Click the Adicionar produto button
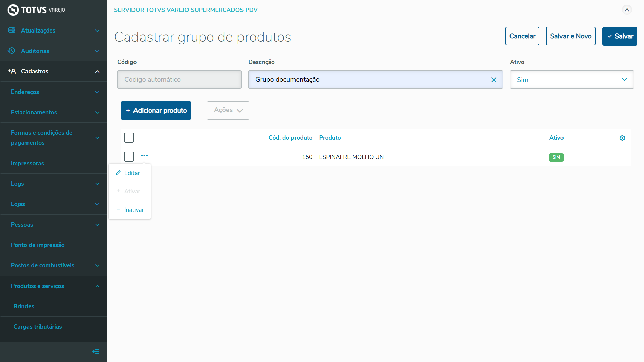This screenshot has height=362, width=644. (156, 110)
